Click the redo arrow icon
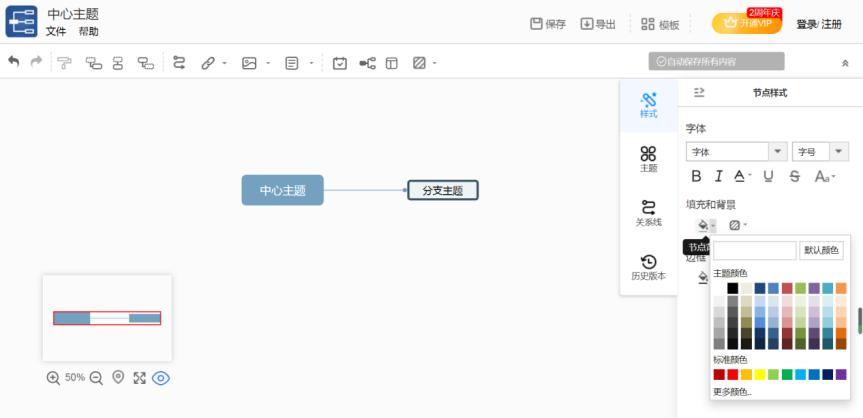The width and height of the screenshot is (863, 418). [x=36, y=62]
